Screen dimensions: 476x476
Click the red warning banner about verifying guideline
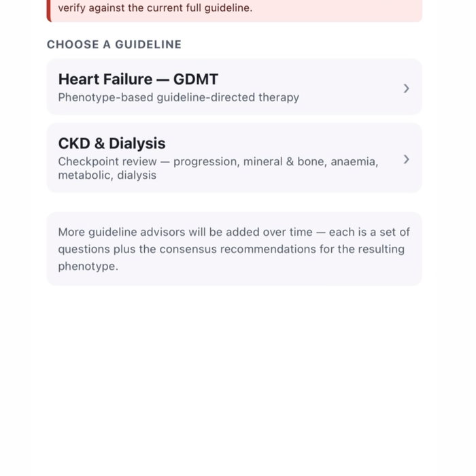(x=234, y=11)
